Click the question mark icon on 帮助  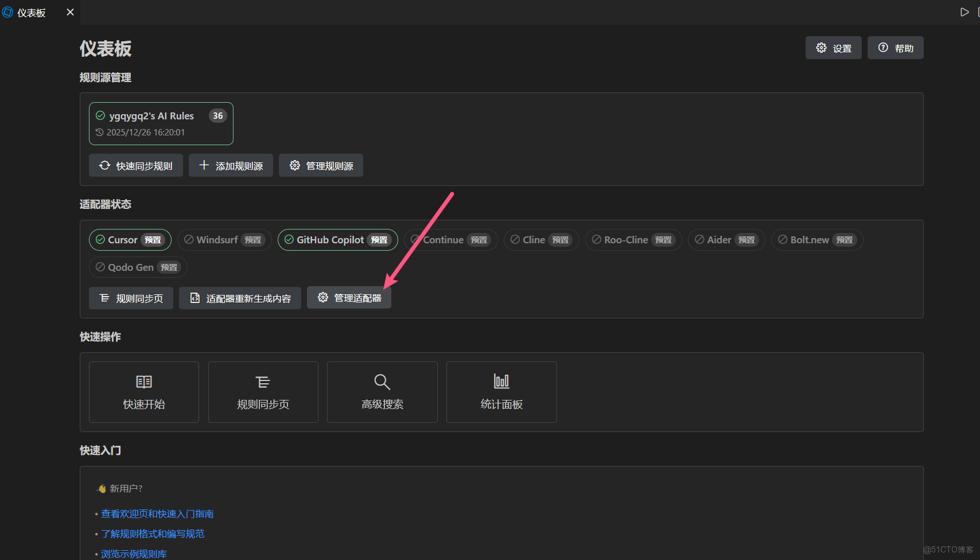(884, 48)
